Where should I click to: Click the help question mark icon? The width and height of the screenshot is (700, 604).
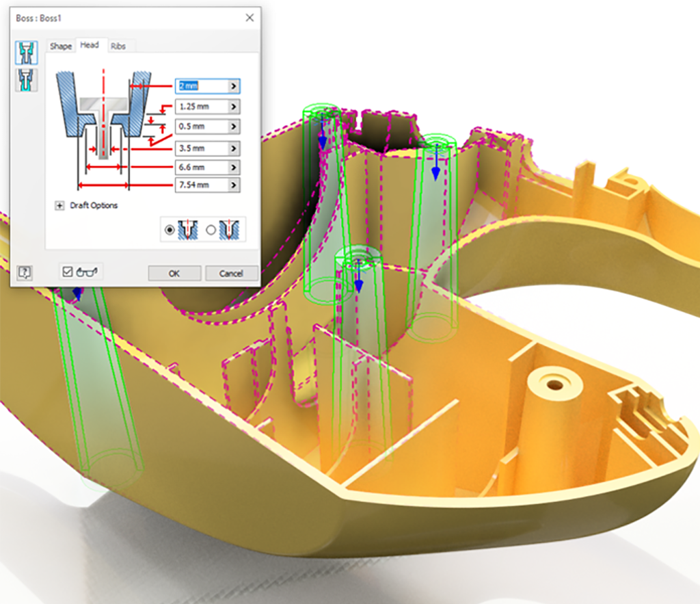pos(25,273)
